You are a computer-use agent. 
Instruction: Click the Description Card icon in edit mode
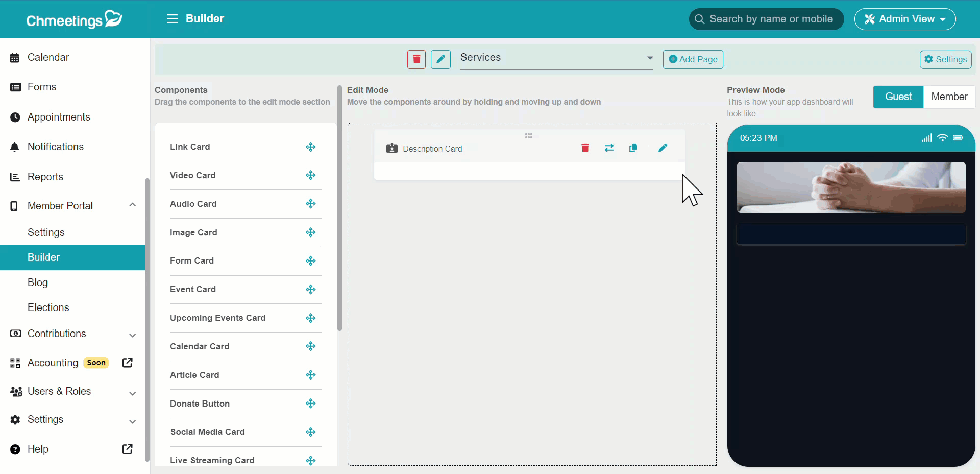pos(392,149)
